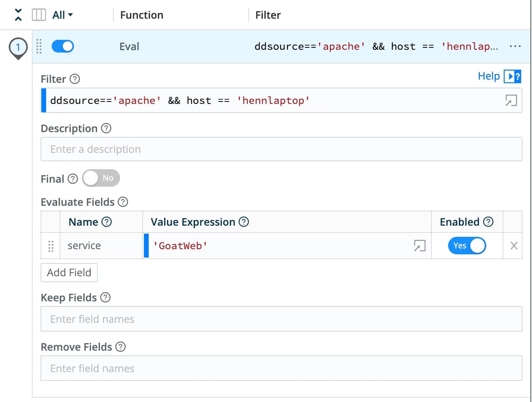Turn off Enabled toggle for service field
Image resolution: width=532 pixels, height=402 pixels.
pos(467,246)
